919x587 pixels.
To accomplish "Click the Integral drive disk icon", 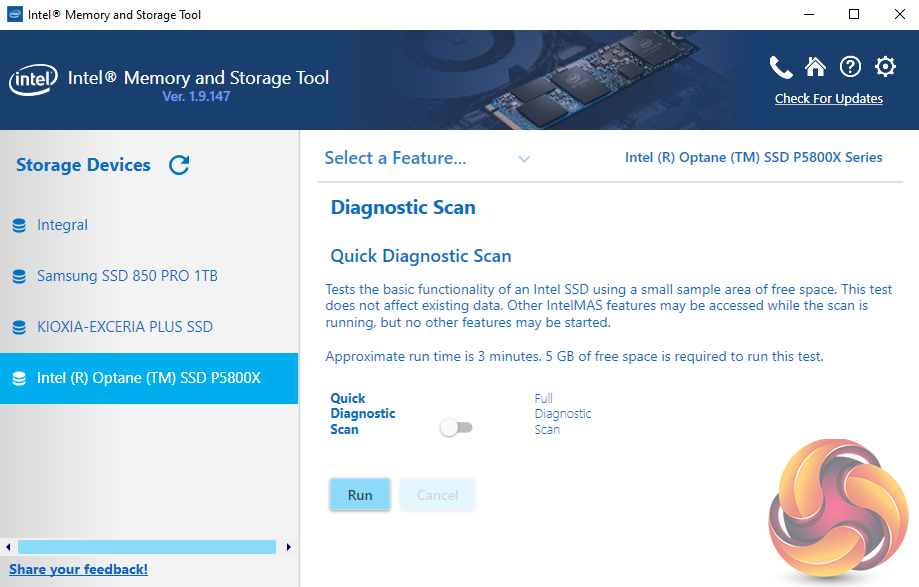I will click(x=19, y=226).
